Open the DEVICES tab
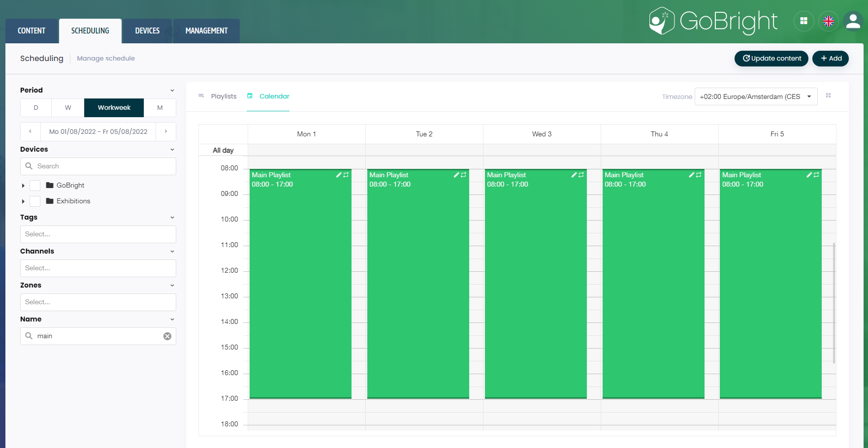 click(147, 31)
